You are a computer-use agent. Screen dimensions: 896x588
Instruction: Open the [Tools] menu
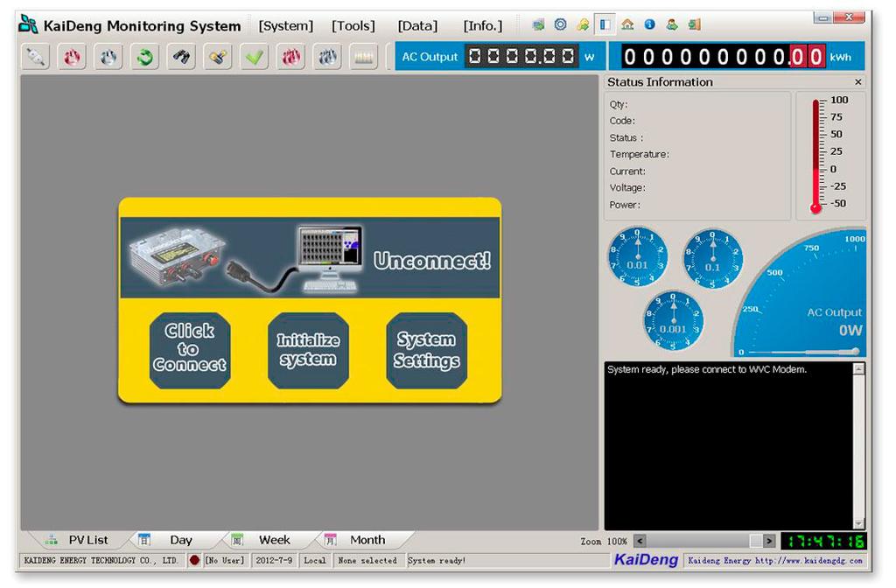(x=353, y=26)
